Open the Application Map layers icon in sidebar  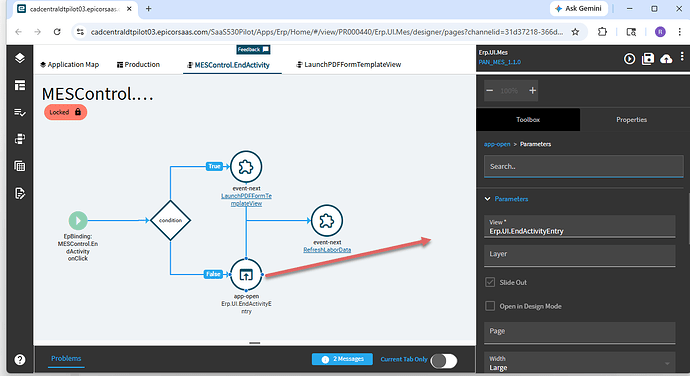click(20, 58)
